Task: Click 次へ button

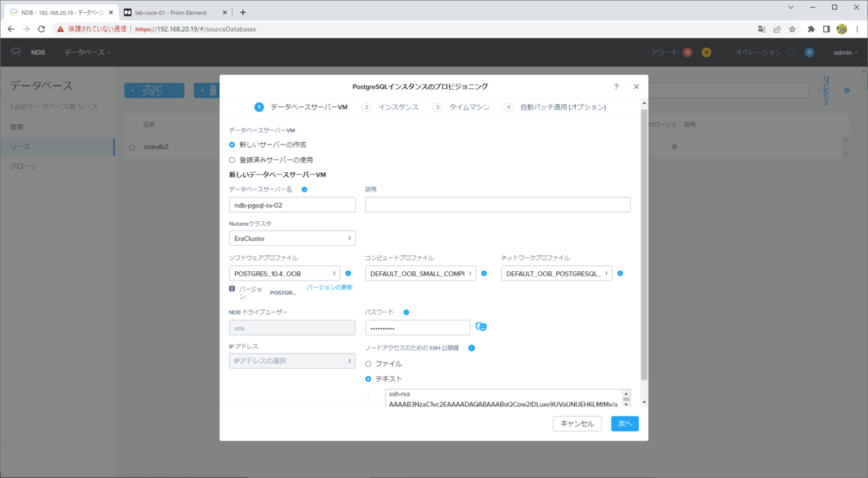Action: click(x=625, y=424)
